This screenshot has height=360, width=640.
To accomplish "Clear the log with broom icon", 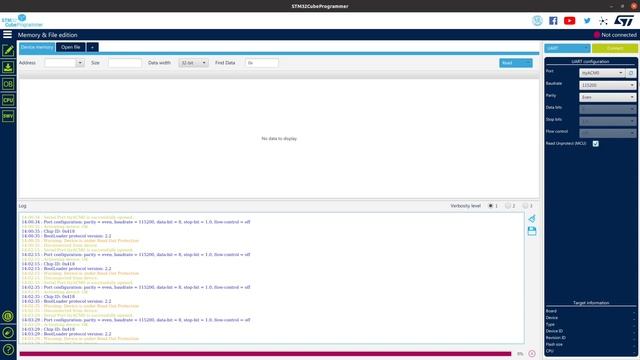I will click(532, 219).
